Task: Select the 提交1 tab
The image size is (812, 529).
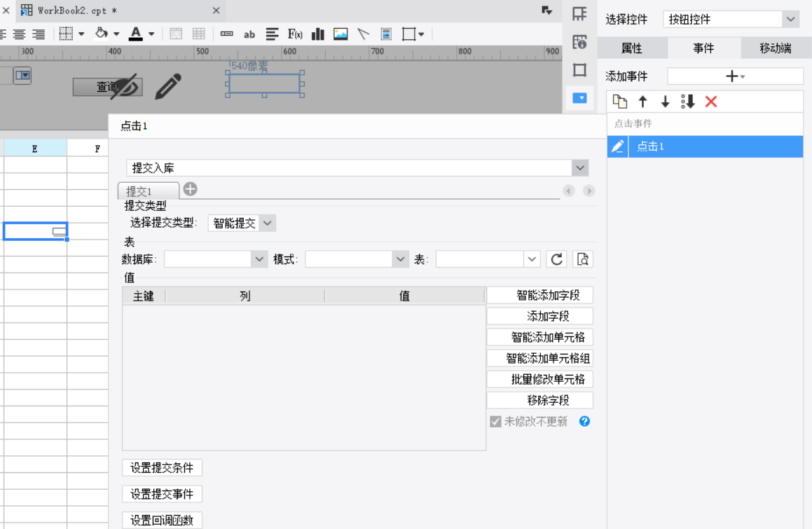Action: point(149,191)
